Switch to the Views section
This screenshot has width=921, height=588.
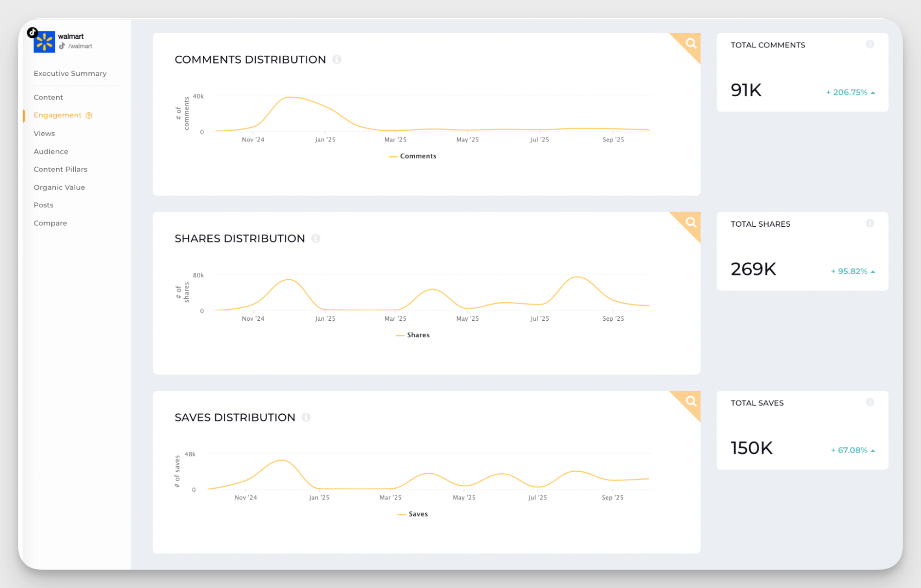coord(44,133)
